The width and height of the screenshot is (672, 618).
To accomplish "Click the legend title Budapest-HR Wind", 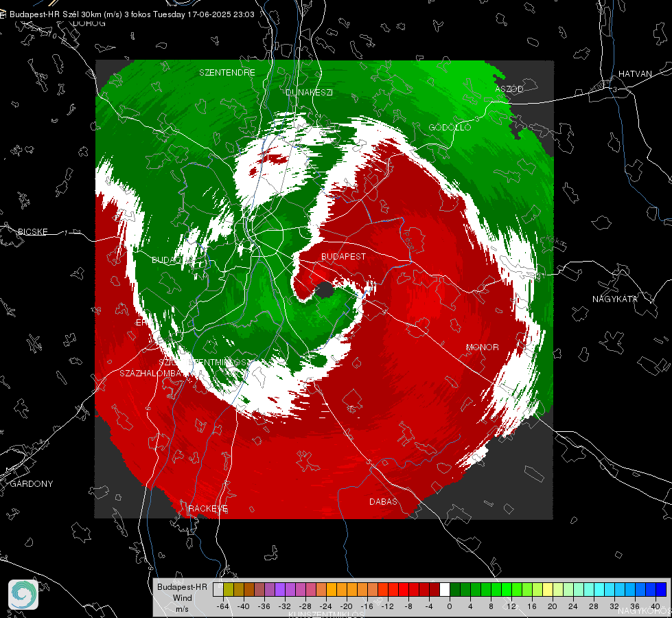I will coord(182,593).
